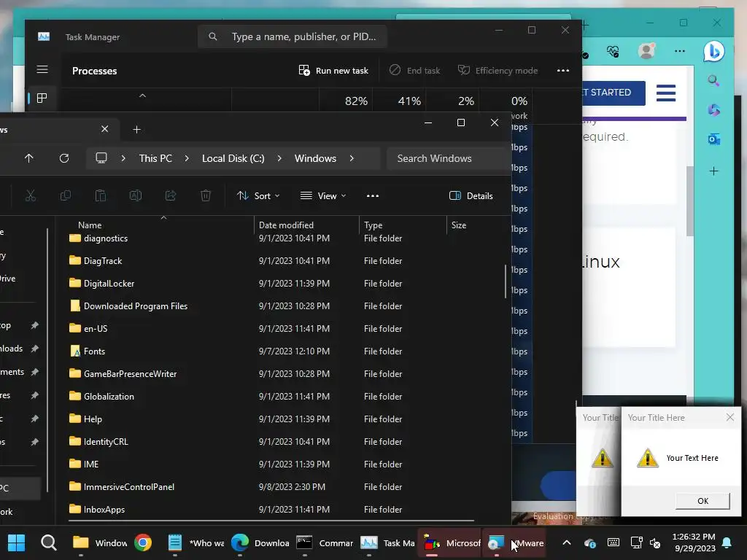Click the Copy icon in Explorer toolbar
Screen dimensions: 747x560
click(66, 195)
